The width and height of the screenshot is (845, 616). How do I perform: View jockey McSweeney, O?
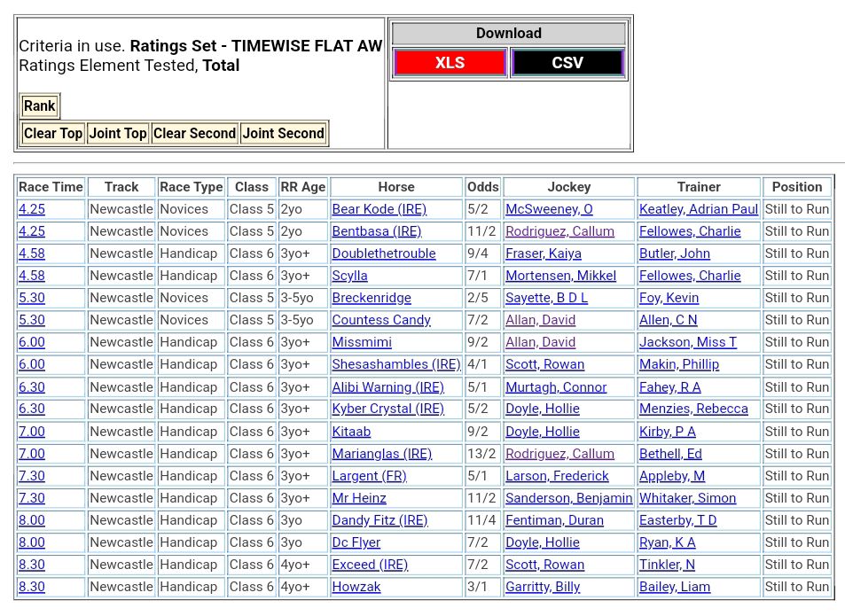549,209
